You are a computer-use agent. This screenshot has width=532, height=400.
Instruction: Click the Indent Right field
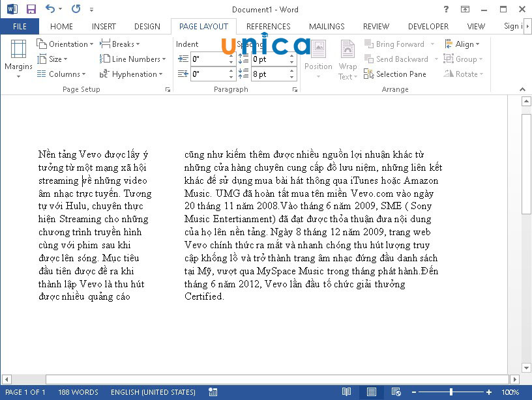point(209,74)
